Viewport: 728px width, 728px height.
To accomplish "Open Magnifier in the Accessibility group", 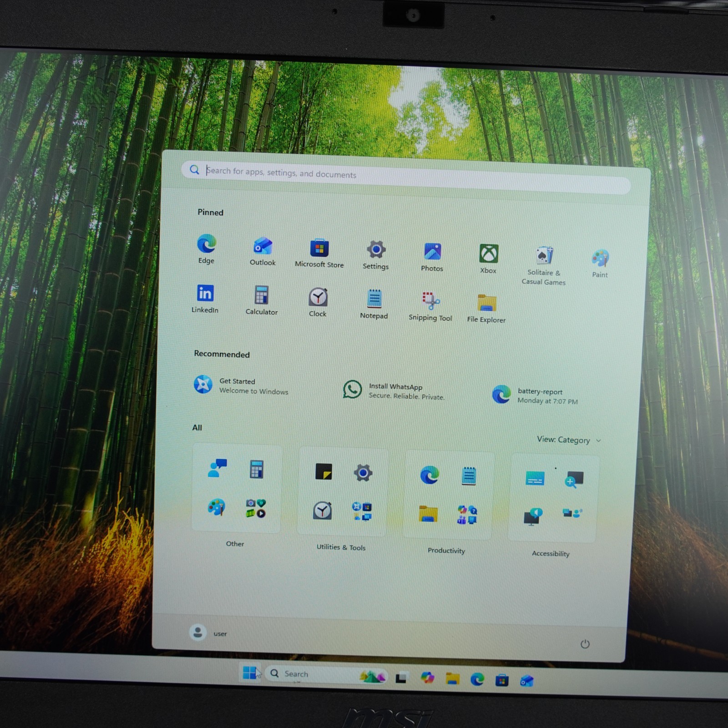I will (574, 480).
